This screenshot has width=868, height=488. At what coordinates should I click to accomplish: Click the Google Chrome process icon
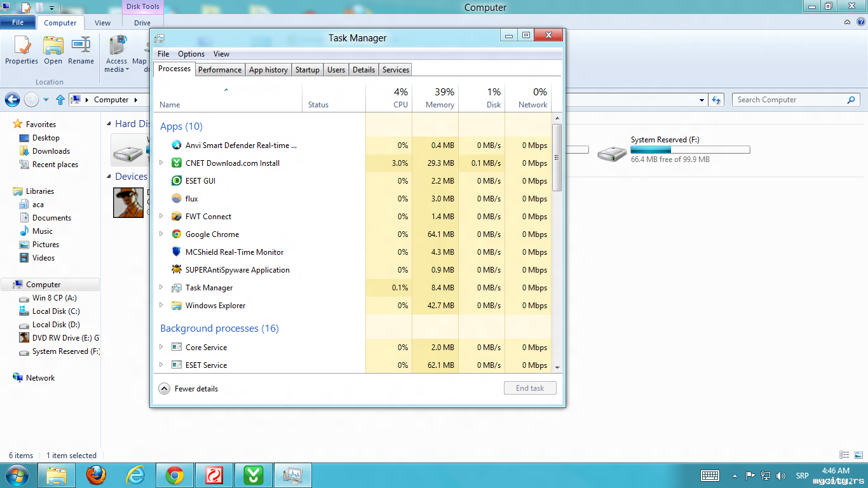177,234
